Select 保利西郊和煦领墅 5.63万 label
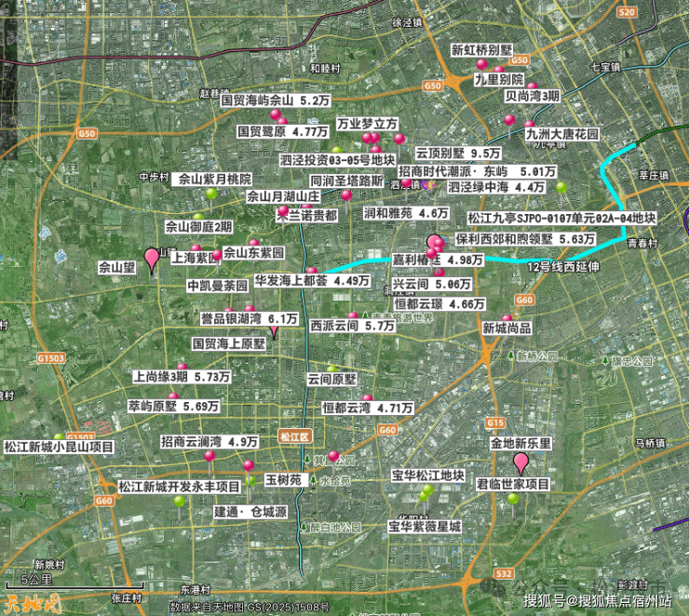Screen dimensions: 689x616 click(x=525, y=239)
